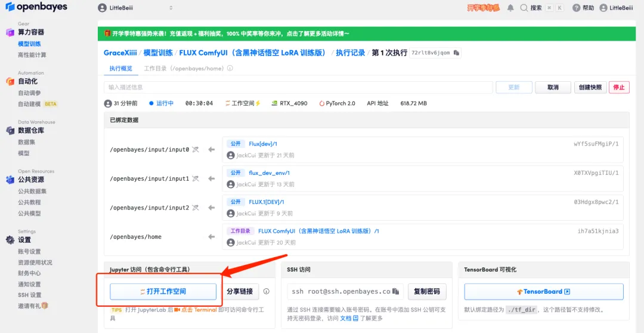
Task: Click the 创建快照 button
Action: pyautogui.click(x=591, y=87)
